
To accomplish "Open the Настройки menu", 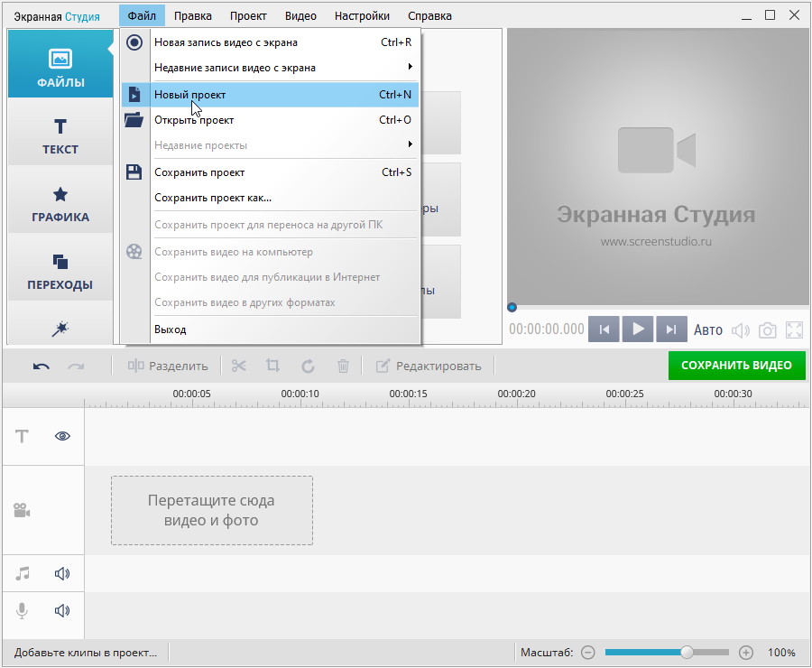I will (x=362, y=16).
